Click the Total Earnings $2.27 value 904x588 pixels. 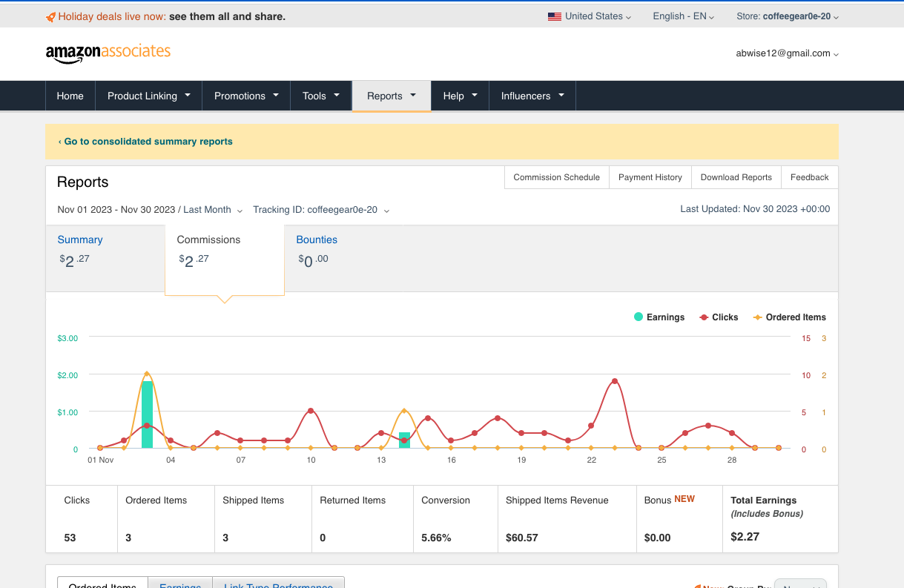pos(745,537)
